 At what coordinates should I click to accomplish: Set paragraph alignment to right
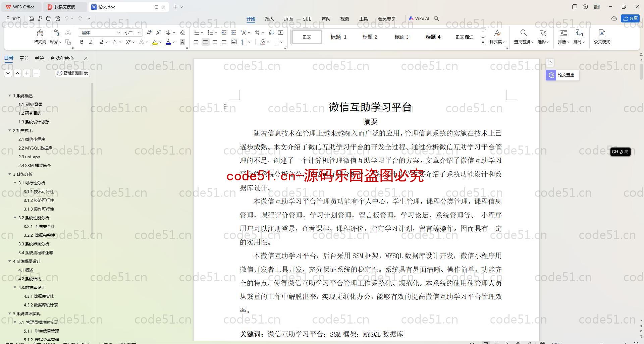(x=215, y=42)
